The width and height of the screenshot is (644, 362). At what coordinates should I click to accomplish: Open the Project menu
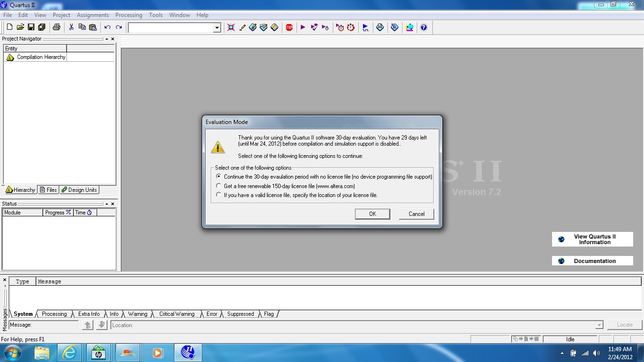click(x=61, y=15)
